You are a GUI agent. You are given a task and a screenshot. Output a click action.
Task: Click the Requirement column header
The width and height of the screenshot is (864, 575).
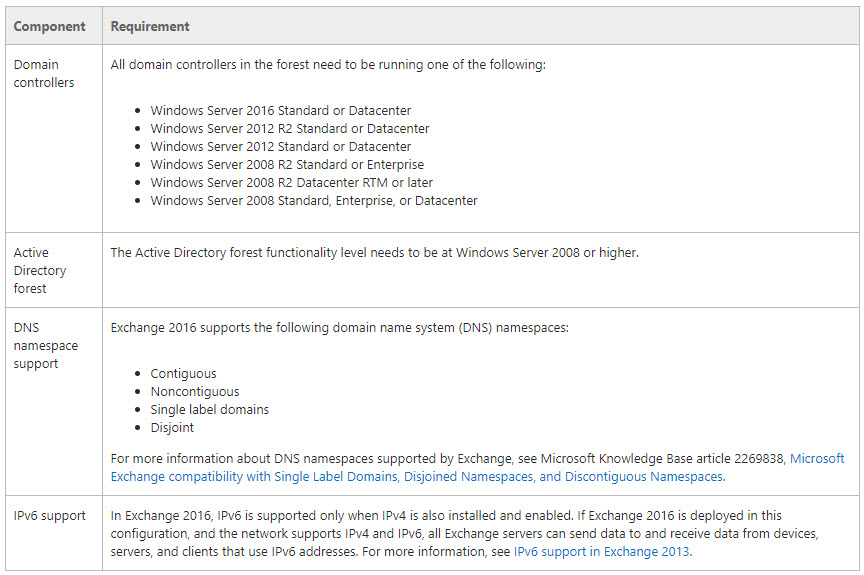click(150, 26)
